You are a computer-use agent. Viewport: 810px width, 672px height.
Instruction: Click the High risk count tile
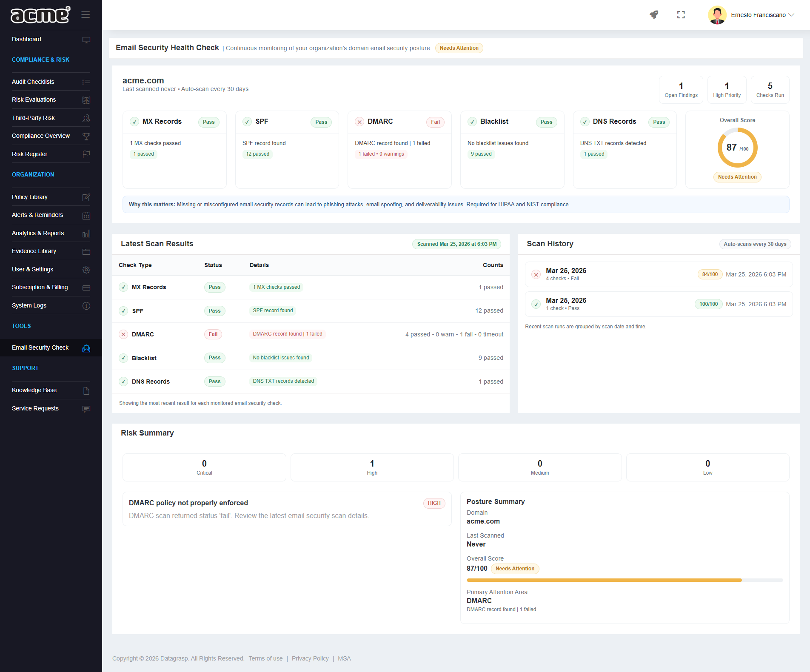pos(372,467)
